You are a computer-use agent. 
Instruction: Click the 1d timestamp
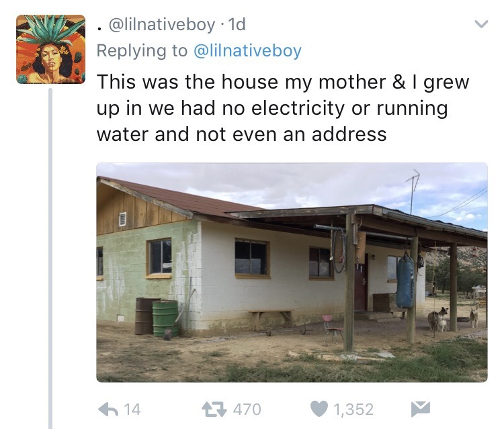pos(237,26)
